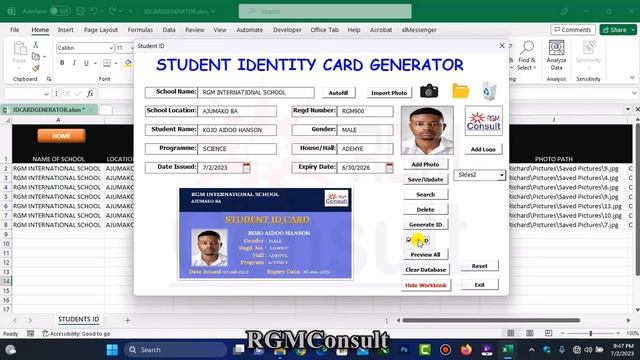Click the Format Painter icon
This screenshot has width=640, height=360.
coord(36,68)
